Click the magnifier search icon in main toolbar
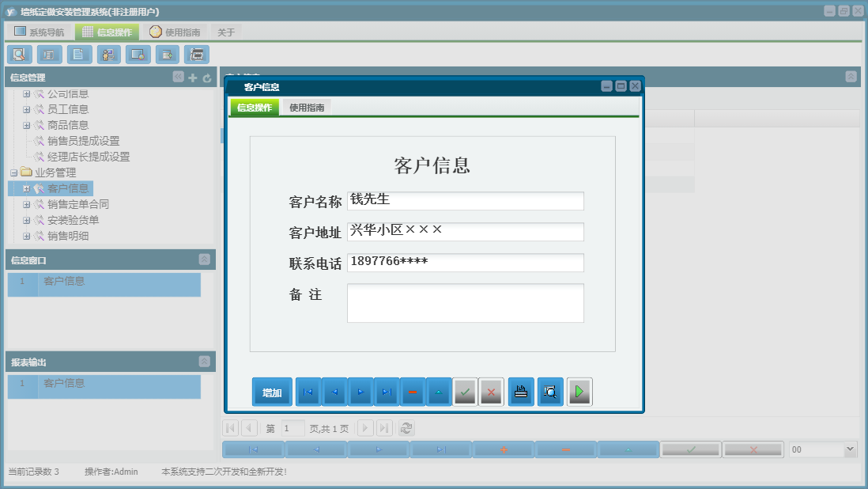Image resolution: width=868 pixels, height=489 pixels. (x=20, y=55)
